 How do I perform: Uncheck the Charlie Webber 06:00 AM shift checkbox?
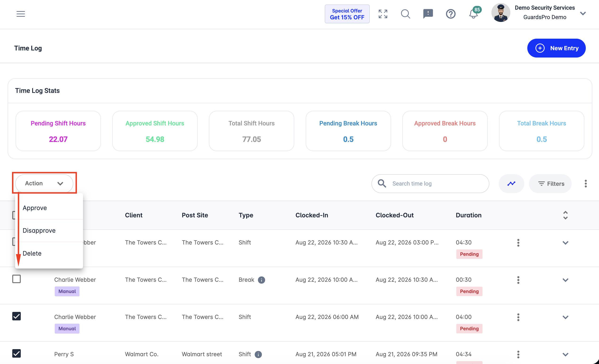[x=17, y=316]
